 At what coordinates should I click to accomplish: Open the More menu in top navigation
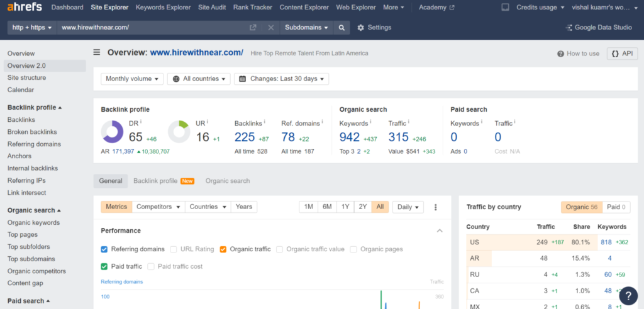[x=394, y=8]
